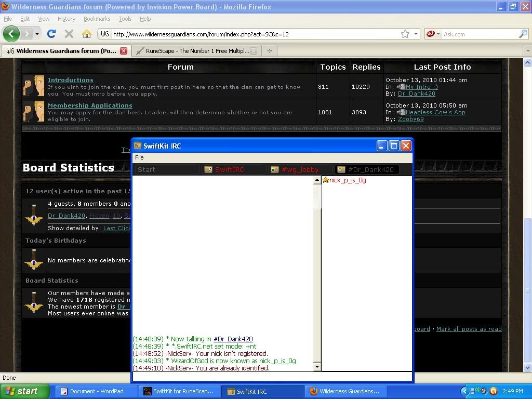Click the Introductions forum avatar icon

34,86
